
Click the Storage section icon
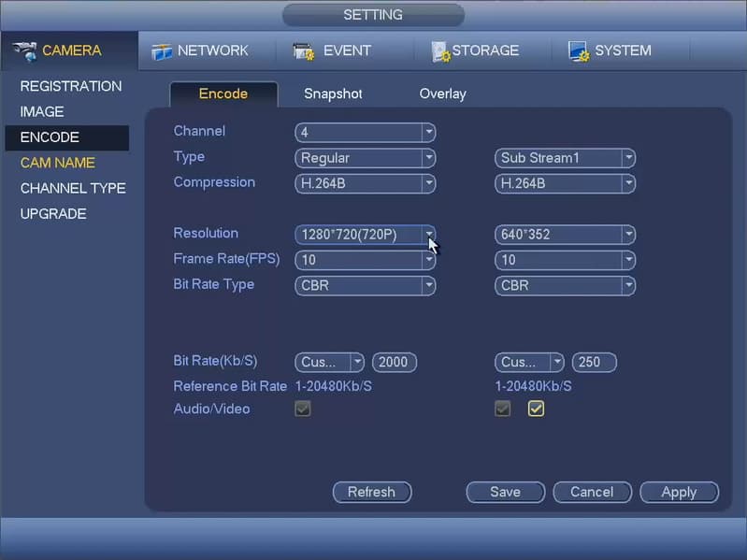pos(440,51)
